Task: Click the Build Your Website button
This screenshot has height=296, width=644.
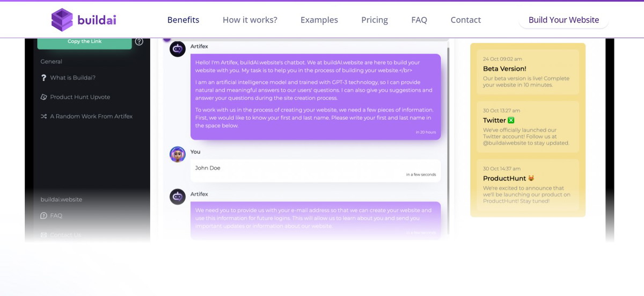Action: 563,20
